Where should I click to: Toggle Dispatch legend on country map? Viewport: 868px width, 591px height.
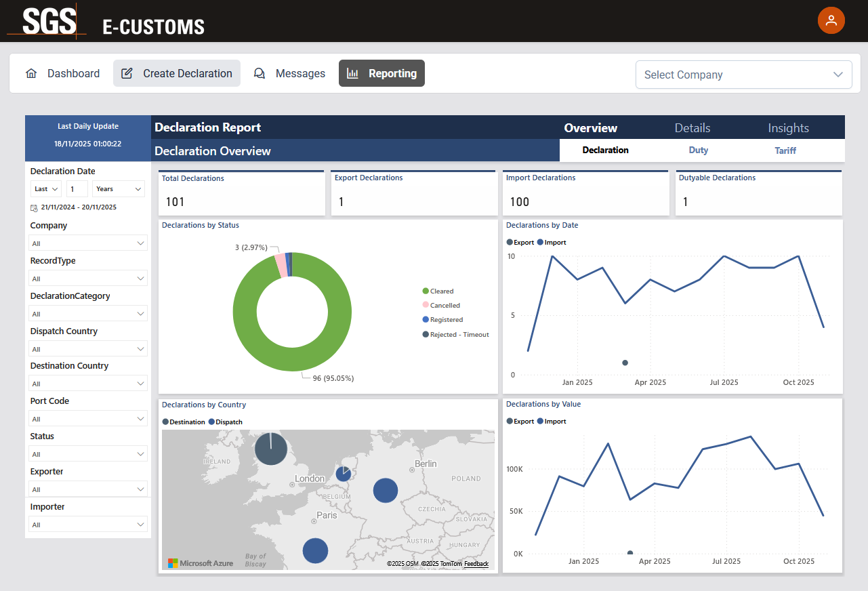coord(228,422)
